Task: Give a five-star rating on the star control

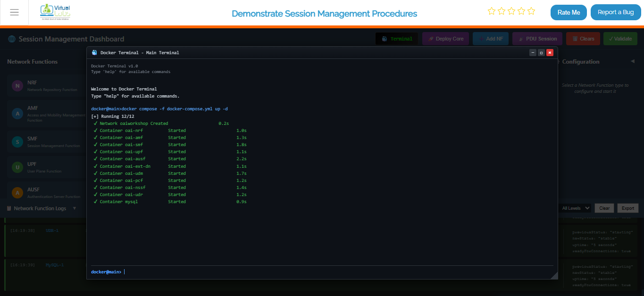Action: 532,10
